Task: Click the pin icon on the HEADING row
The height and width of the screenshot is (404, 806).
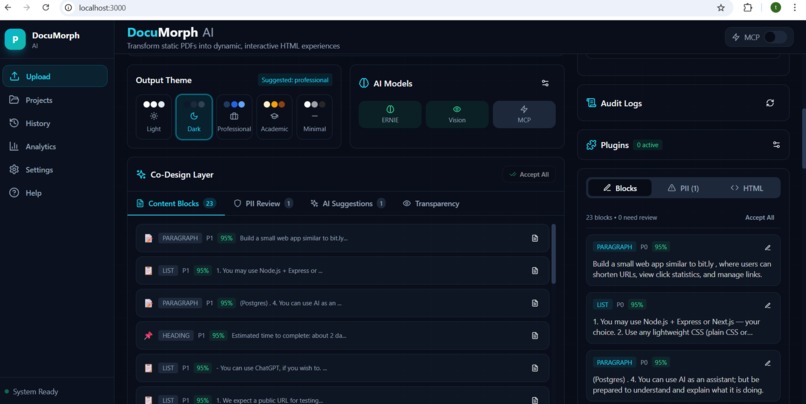Action: click(x=148, y=336)
